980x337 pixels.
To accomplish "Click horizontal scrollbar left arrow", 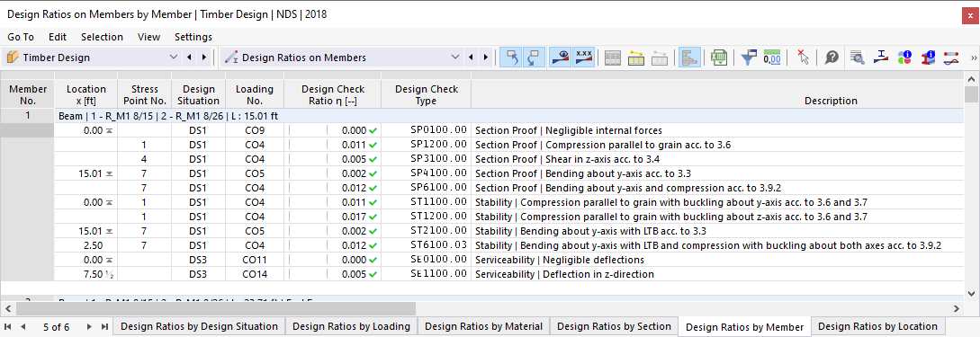I will [7, 308].
